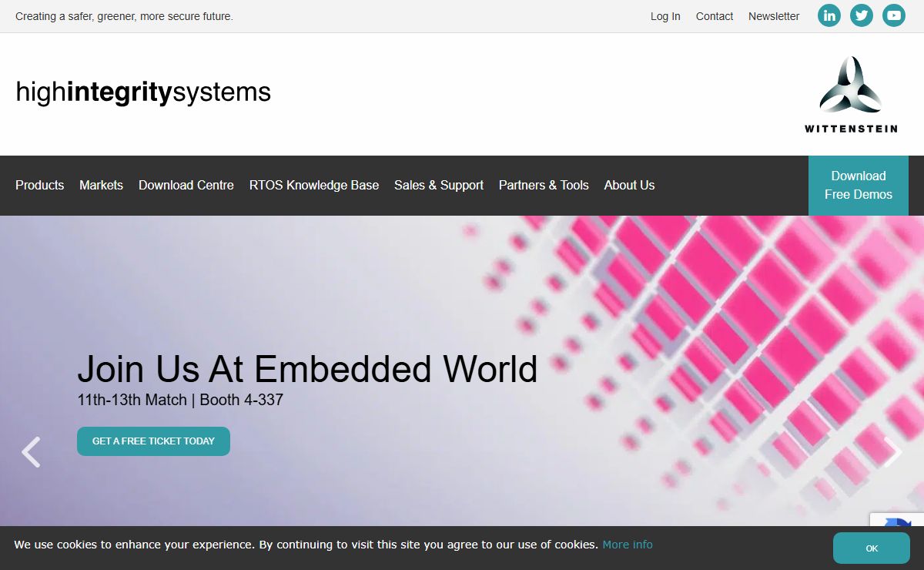Go to previous carousel slide

[x=31, y=452]
